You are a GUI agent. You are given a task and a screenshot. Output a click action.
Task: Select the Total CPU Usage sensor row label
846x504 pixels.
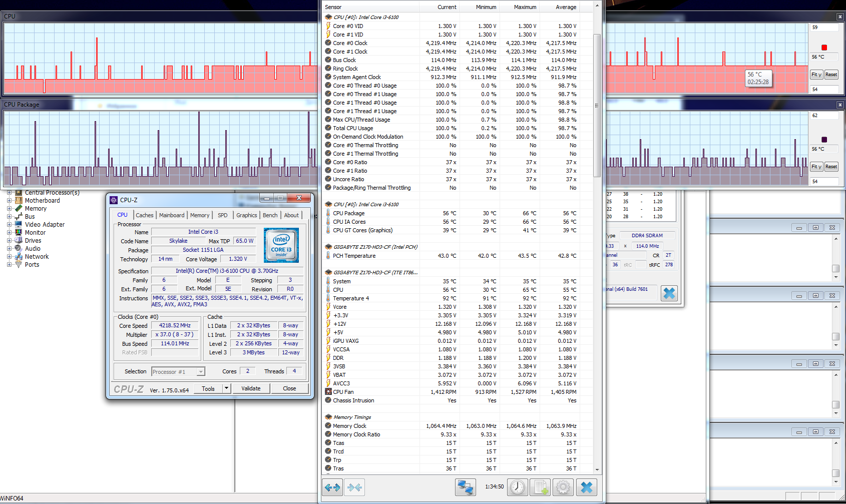click(x=353, y=128)
